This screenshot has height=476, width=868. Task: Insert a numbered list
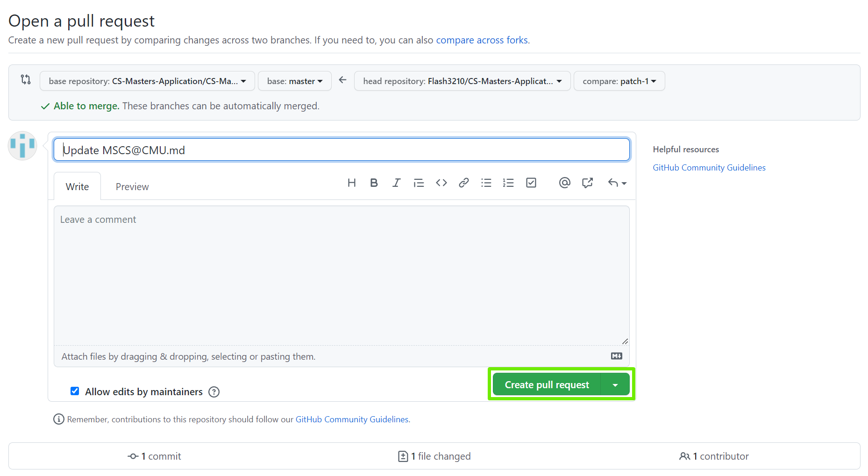tap(508, 183)
